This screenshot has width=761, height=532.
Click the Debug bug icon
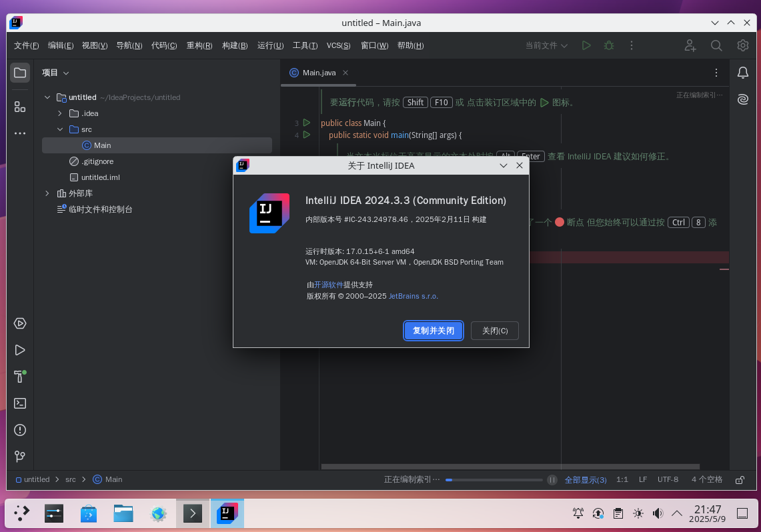(608, 45)
